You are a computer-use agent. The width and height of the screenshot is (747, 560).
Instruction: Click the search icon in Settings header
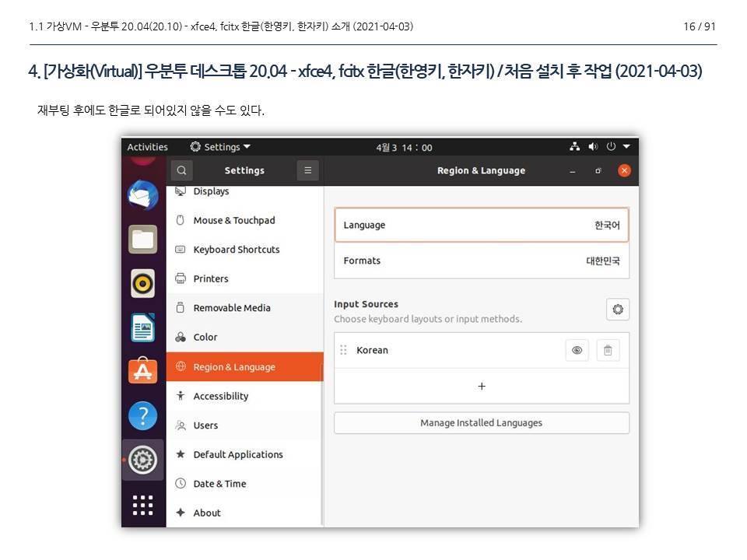181,170
